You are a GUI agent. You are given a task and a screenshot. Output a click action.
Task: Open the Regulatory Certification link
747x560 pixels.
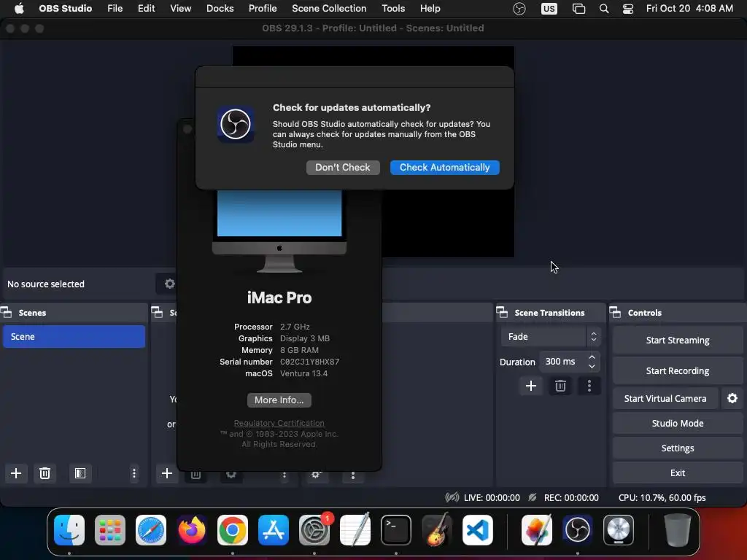coord(279,423)
